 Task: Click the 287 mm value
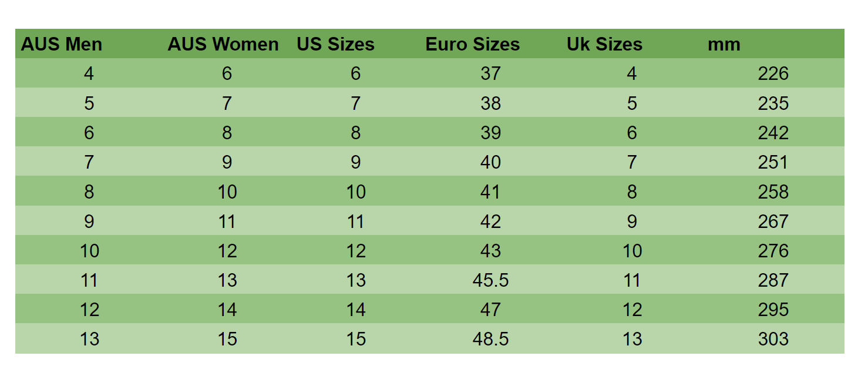pos(773,280)
